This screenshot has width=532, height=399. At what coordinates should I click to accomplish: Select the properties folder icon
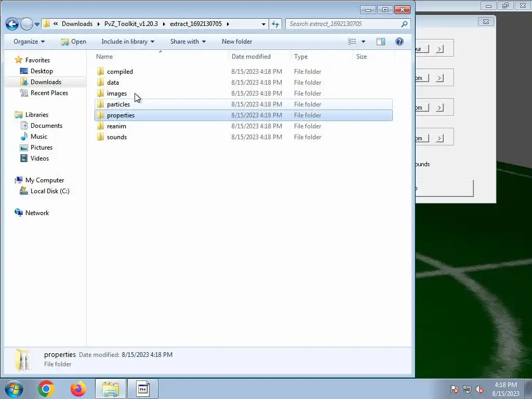coord(100,115)
